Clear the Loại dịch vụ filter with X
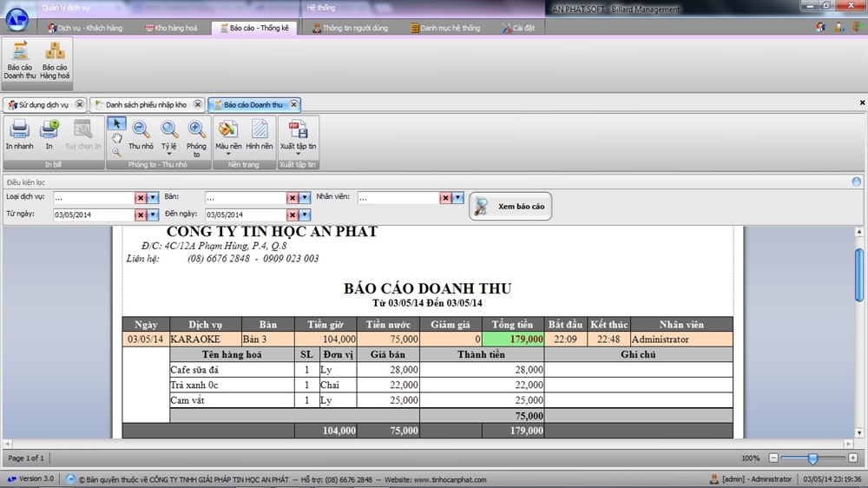 point(141,198)
